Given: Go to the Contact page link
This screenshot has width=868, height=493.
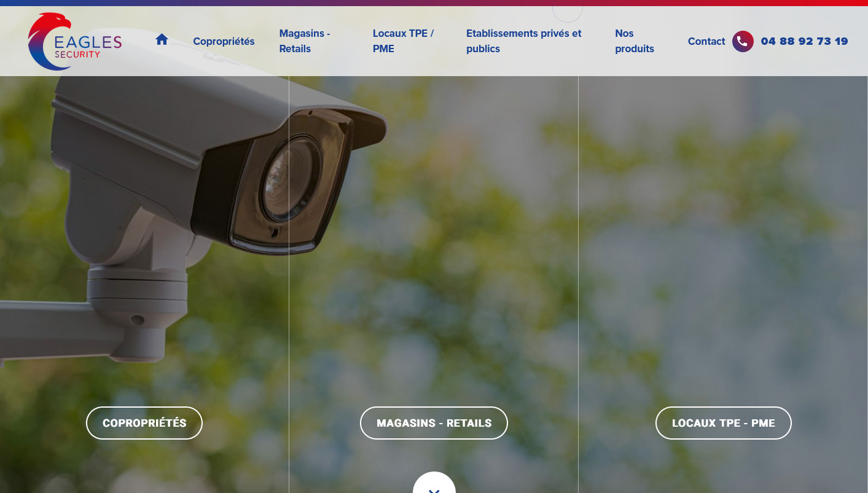Looking at the screenshot, I should tap(706, 41).
